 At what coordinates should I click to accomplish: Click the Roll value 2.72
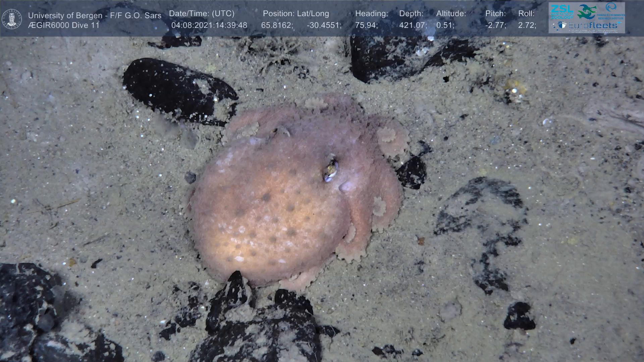point(527,25)
